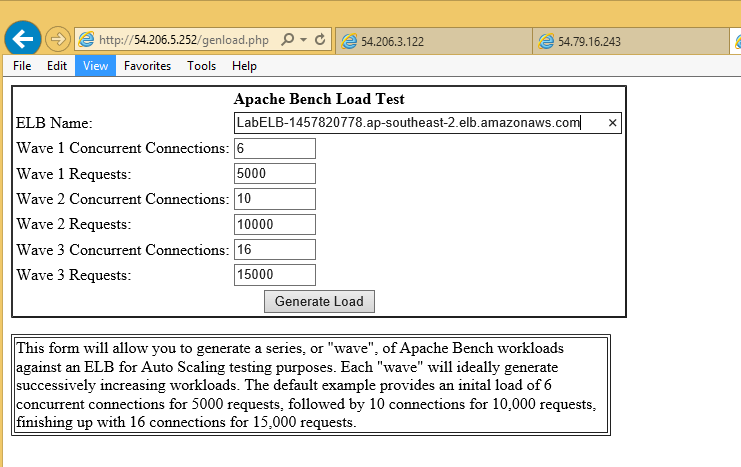Open the View menu
The height and width of the screenshot is (467, 741).
(x=95, y=66)
